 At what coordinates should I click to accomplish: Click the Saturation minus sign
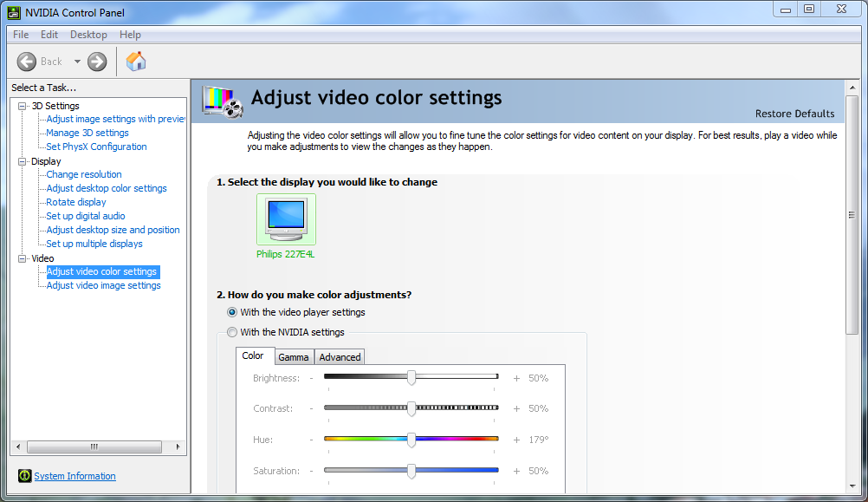pos(312,471)
